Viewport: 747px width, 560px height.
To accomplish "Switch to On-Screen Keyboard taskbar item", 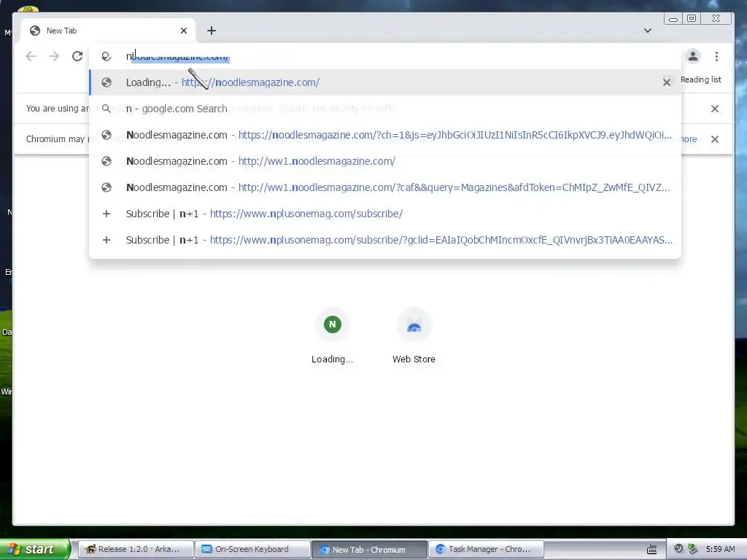I will (252, 549).
